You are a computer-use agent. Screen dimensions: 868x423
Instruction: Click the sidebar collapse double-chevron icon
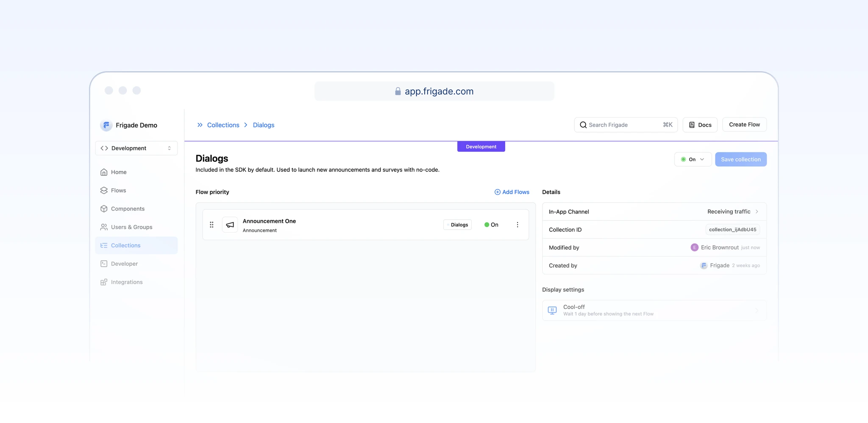click(200, 125)
